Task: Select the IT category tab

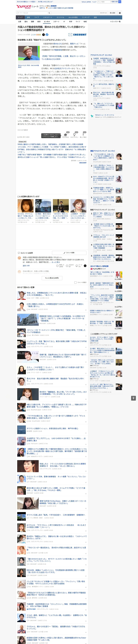Action: click(x=64, y=22)
